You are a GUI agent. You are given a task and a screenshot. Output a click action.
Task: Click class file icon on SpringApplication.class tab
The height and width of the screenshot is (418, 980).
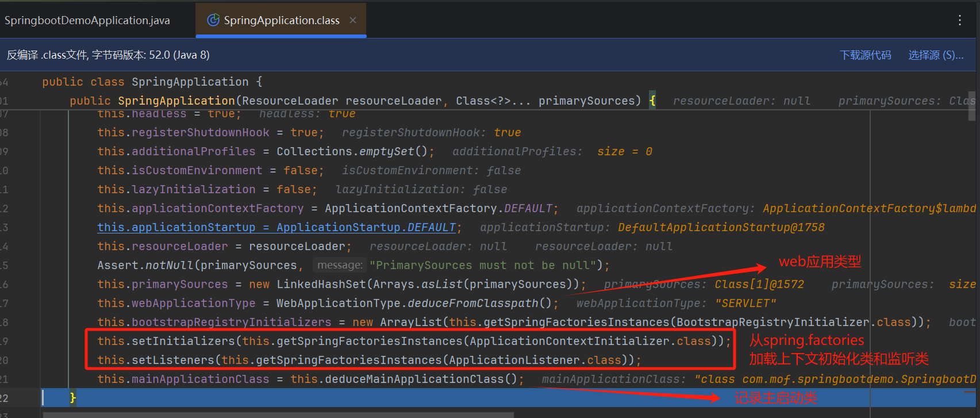coord(213,20)
